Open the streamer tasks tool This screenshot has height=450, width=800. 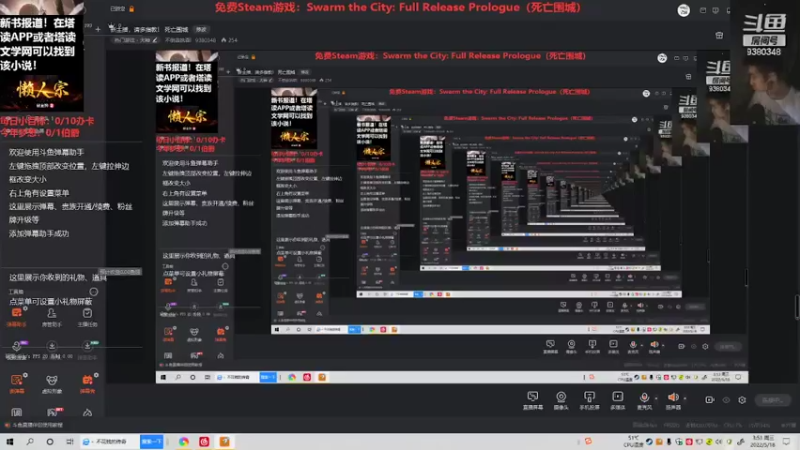tap(87, 316)
